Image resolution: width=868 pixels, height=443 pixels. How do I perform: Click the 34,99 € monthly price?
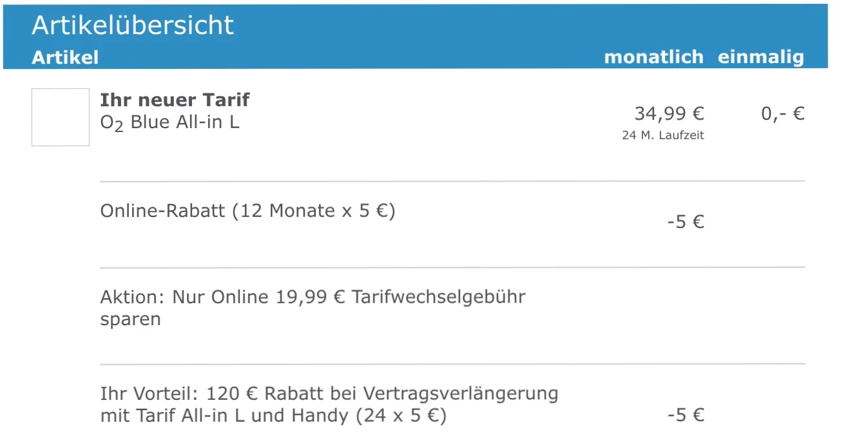coord(669,114)
